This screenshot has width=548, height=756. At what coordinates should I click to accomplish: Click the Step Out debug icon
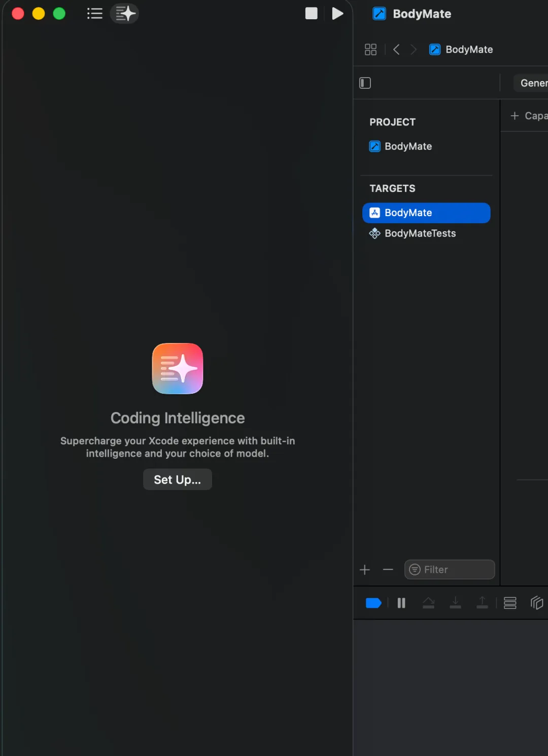pos(483,603)
